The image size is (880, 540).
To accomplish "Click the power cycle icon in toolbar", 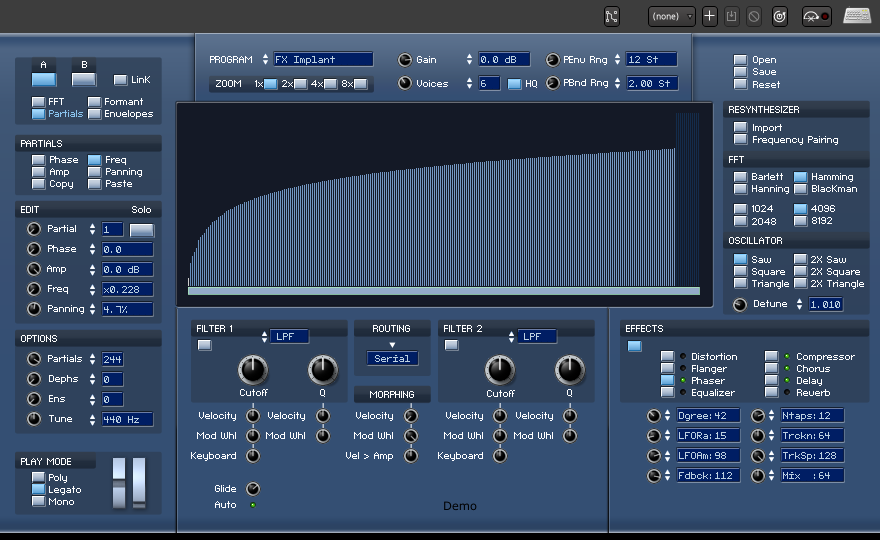I will [x=780, y=16].
